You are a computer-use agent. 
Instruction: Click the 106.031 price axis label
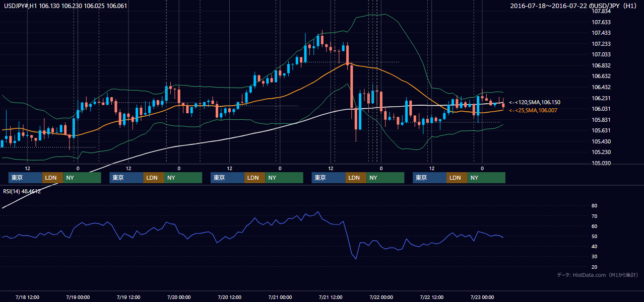click(602, 109)
